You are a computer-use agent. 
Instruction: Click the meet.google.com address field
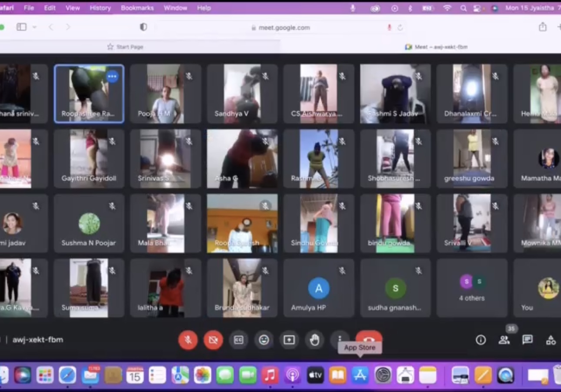(280, 27)
